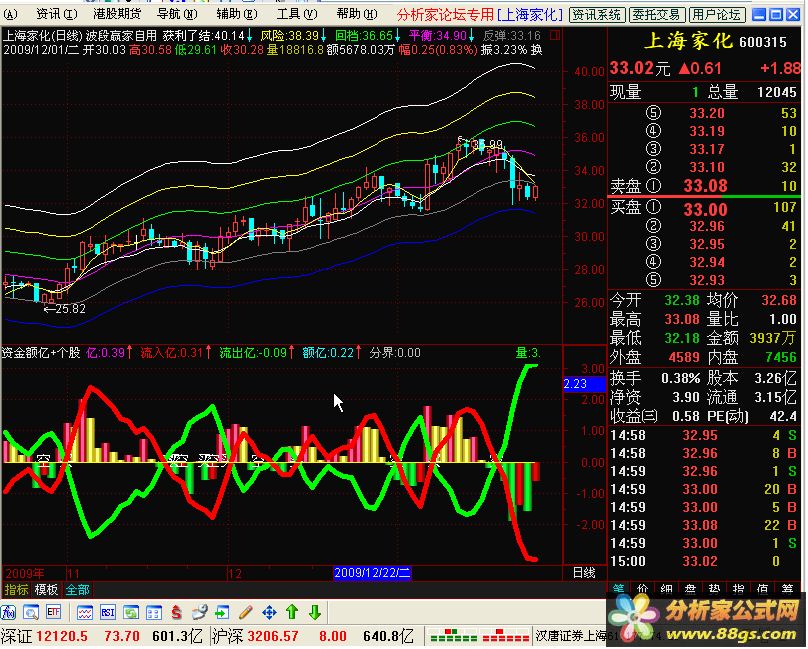Click the 流入亿:0.31 label
Viewport: 808px width, 649px height.
175,353
